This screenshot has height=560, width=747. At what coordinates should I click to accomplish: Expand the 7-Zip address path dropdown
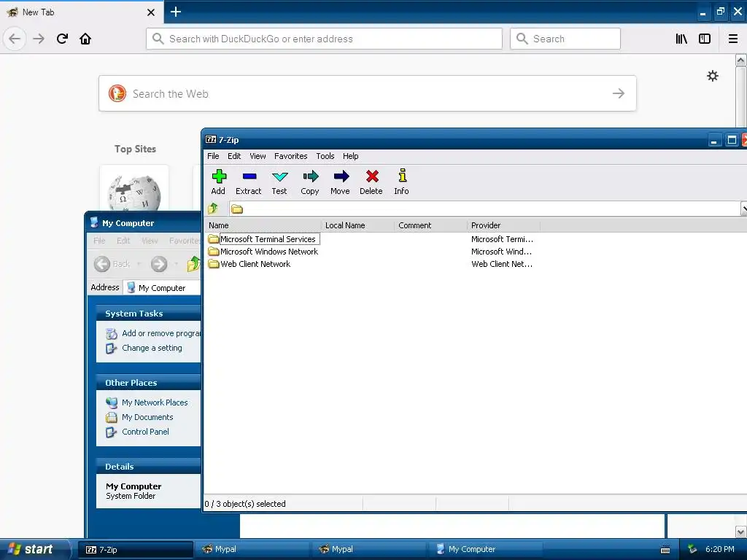point(743,209)
